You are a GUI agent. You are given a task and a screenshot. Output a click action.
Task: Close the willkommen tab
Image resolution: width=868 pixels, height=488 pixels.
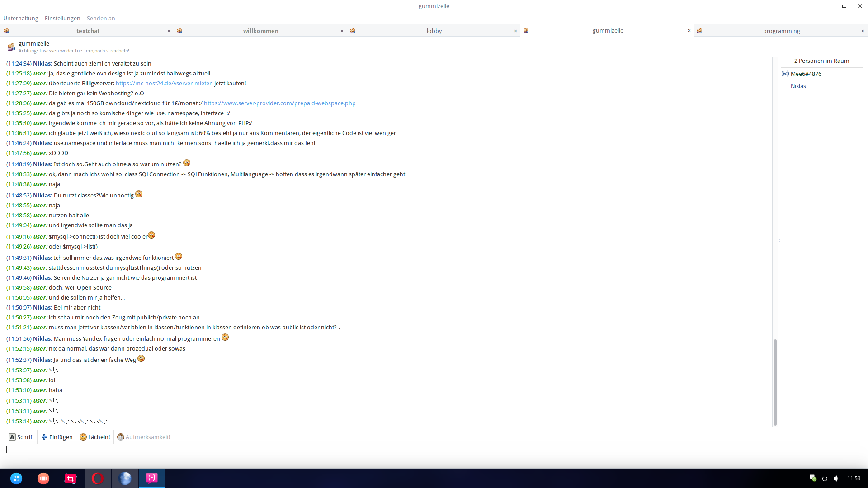(x=342, y=31)
